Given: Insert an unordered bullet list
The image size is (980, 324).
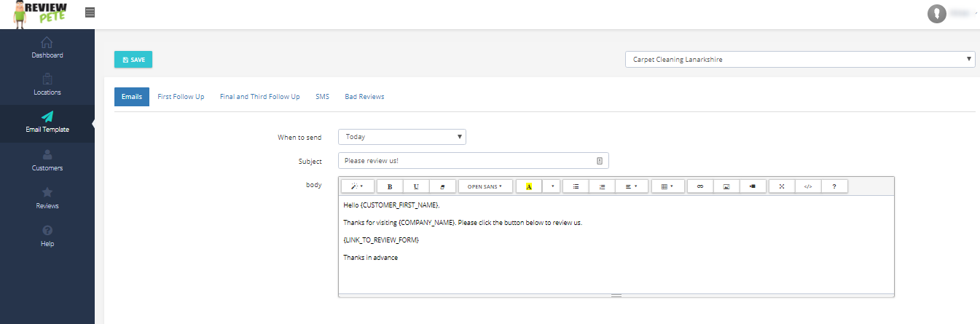Looking at the screenshot, I should tap(576, 186).
